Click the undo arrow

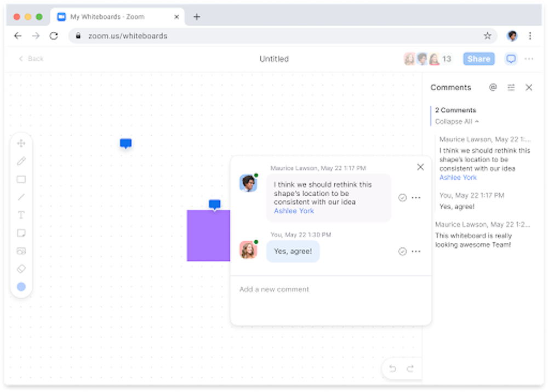click(x=393, y=368)
